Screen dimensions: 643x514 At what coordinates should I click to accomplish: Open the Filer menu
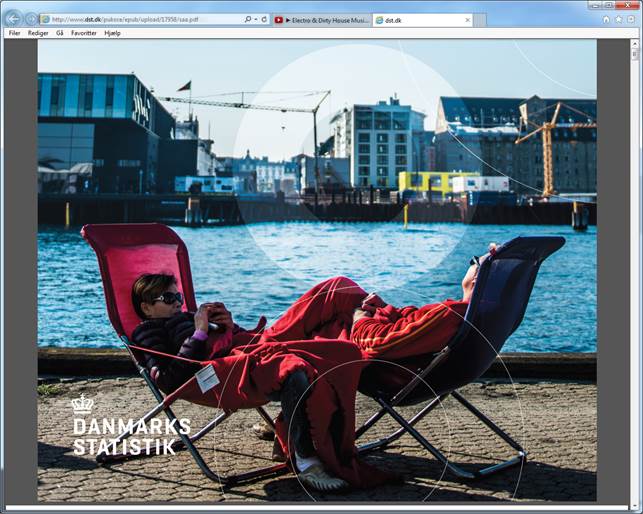click(x=14, y=33)
